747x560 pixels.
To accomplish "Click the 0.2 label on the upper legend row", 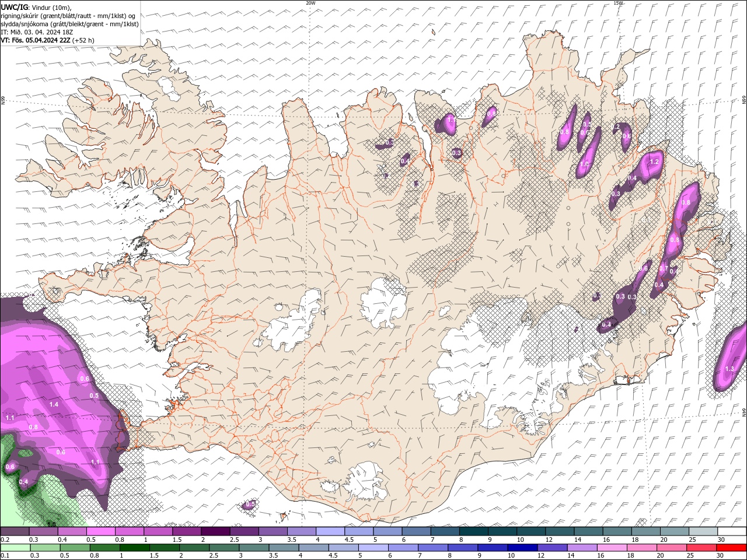I will click(x=5, y=540).
